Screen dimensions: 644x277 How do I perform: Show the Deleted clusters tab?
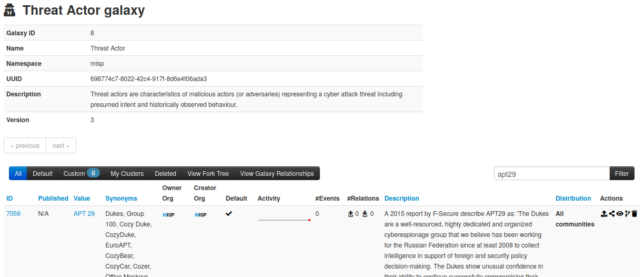coord(165,174)
